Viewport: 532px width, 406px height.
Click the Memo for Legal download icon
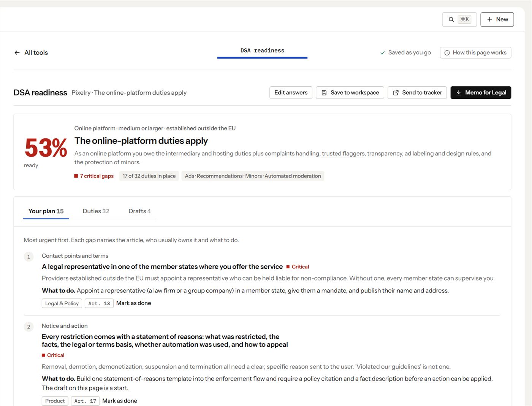(459, 93)
